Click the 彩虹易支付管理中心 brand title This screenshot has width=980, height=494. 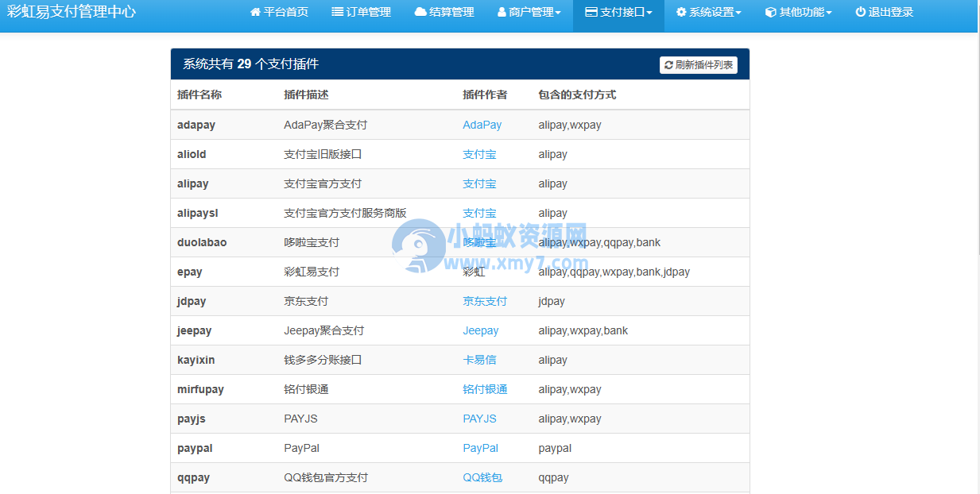(72, 12)
